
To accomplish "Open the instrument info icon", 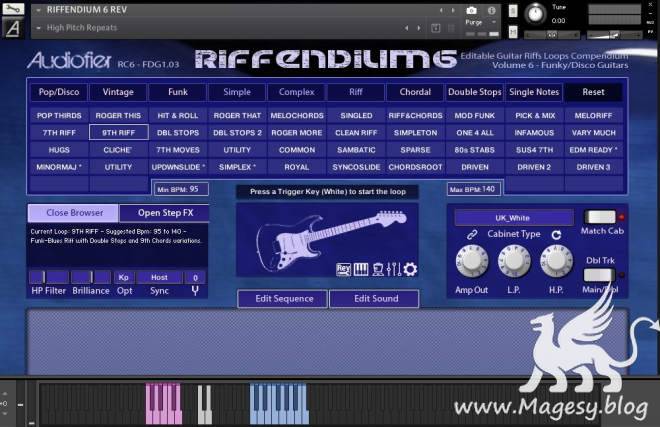I will (x=491, y=11).
